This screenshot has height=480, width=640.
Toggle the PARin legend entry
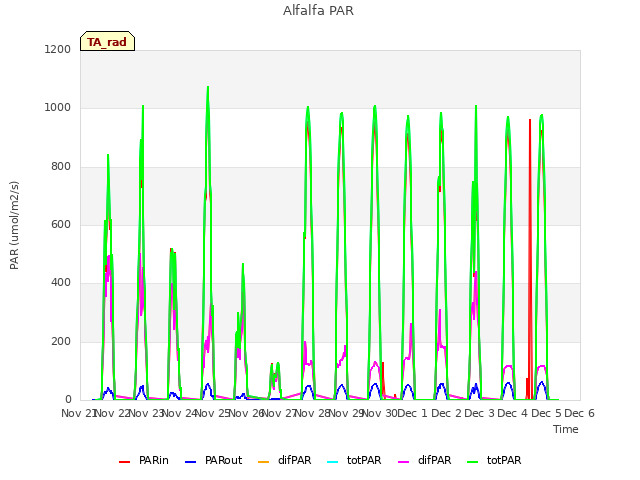[x=144, y=460]
